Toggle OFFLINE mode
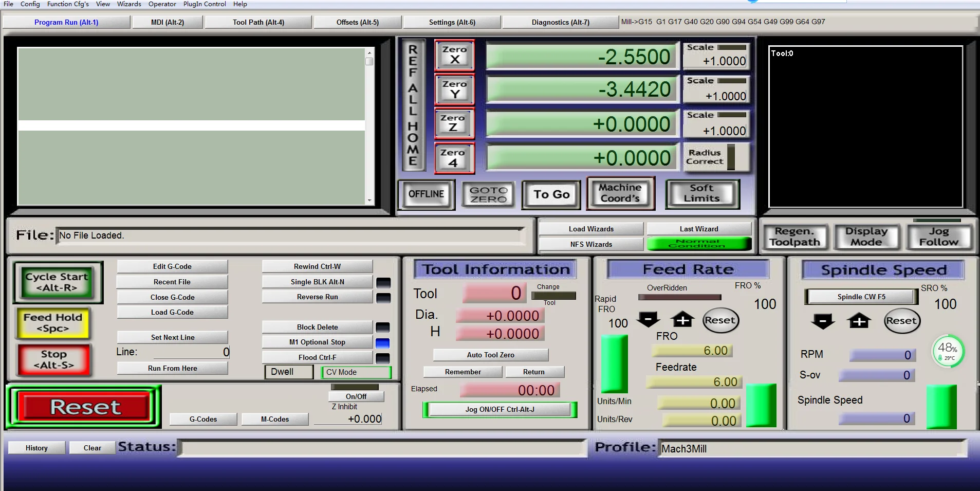The height and width of the screenshot is (491, 980). tap(427, 194)
